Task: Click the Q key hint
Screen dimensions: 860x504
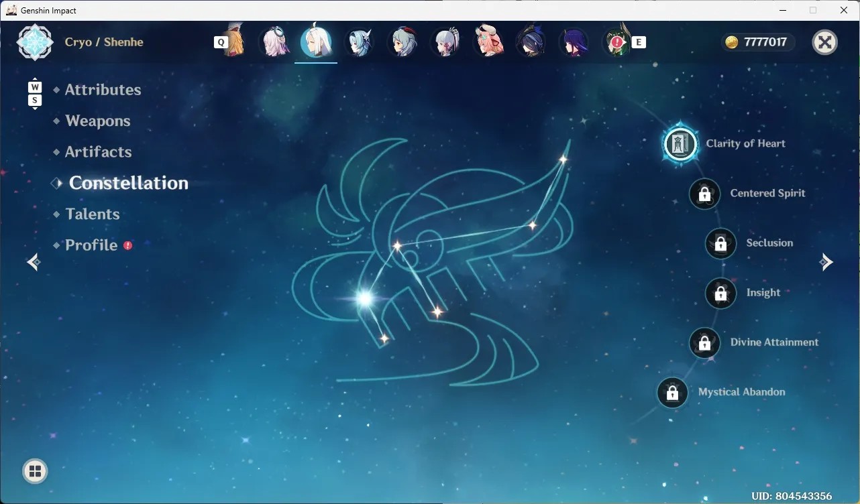Action: click(221, 42)
